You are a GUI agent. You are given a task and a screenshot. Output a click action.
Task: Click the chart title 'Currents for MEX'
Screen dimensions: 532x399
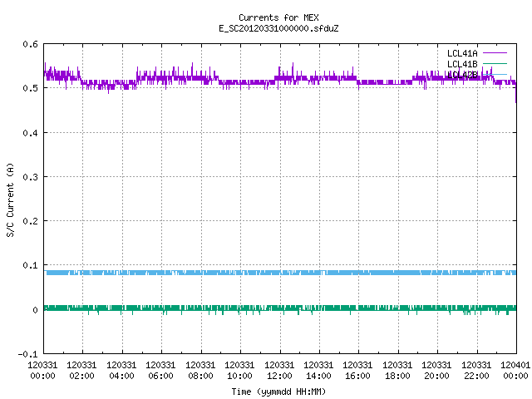coord(278,17)
